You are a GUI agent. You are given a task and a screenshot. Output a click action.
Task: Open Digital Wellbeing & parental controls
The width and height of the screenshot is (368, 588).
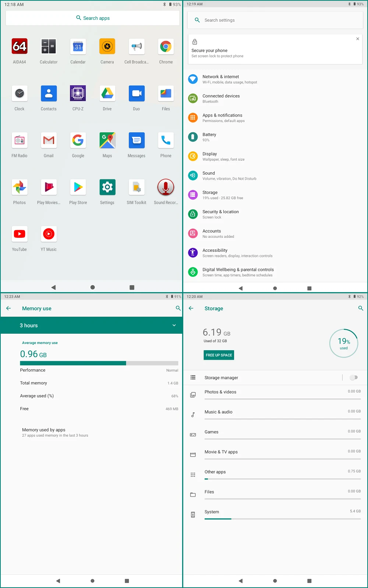pos(275,272)
